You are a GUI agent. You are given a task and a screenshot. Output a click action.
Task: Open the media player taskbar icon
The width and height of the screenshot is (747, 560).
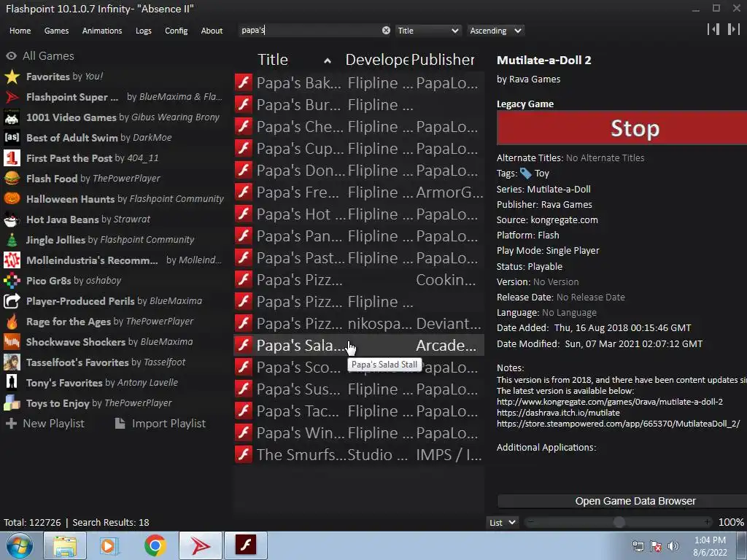click(109, 545)
